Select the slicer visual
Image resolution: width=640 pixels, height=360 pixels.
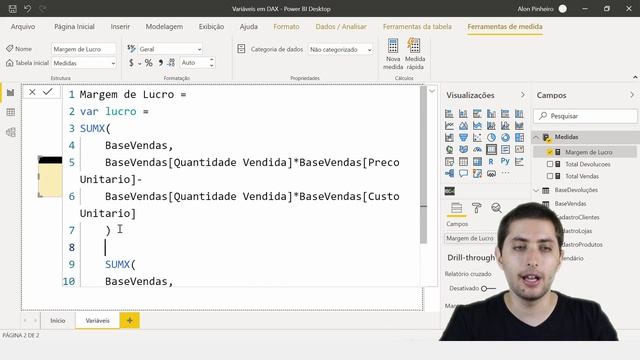(x=449, y=162)
